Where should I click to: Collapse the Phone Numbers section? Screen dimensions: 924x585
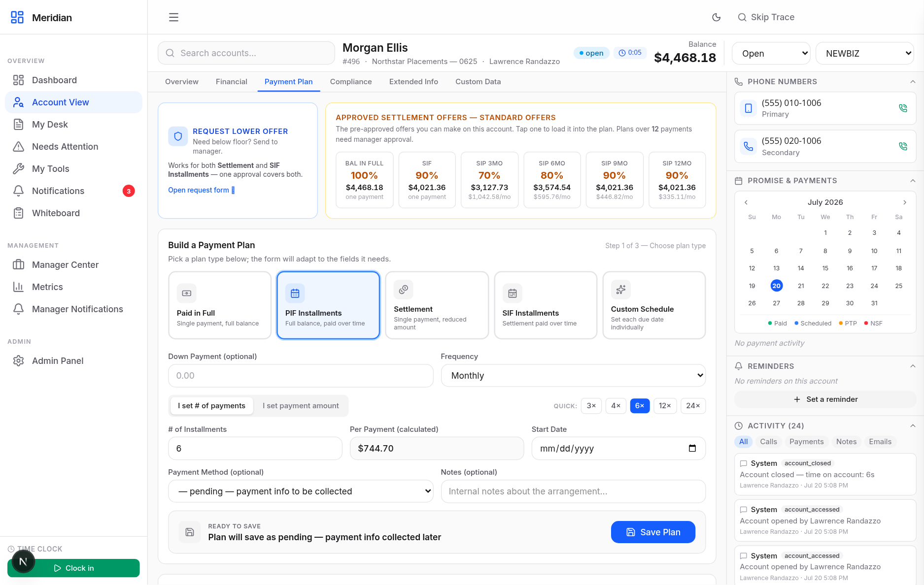point(913,82)
